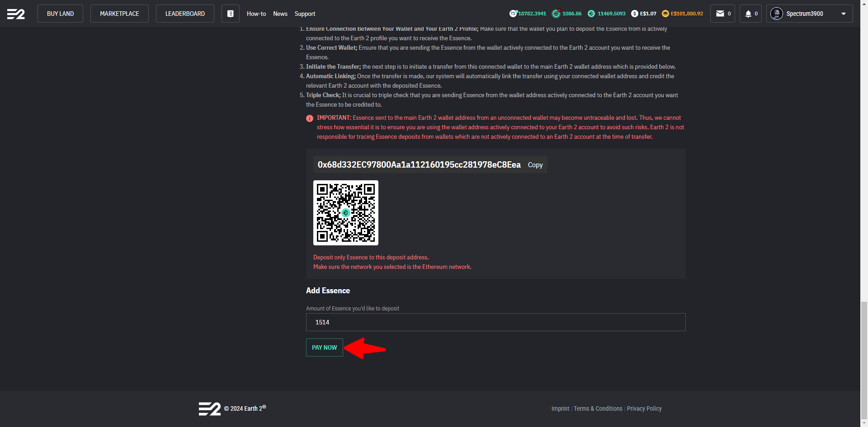Click the 11469.5093 Essence balance value
This screenshot has width=868, height=427.
612,14
